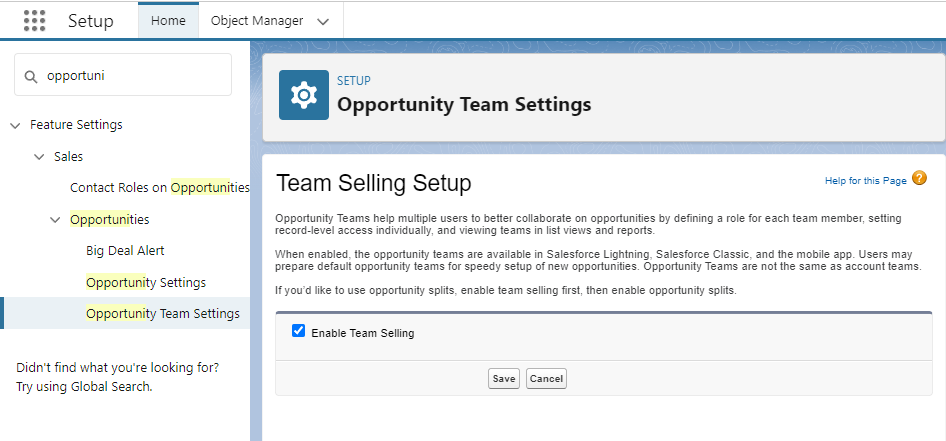Click the orange help question mark icon
The height and width of the screenshot is (441, 946).
[x=919, y=179]
